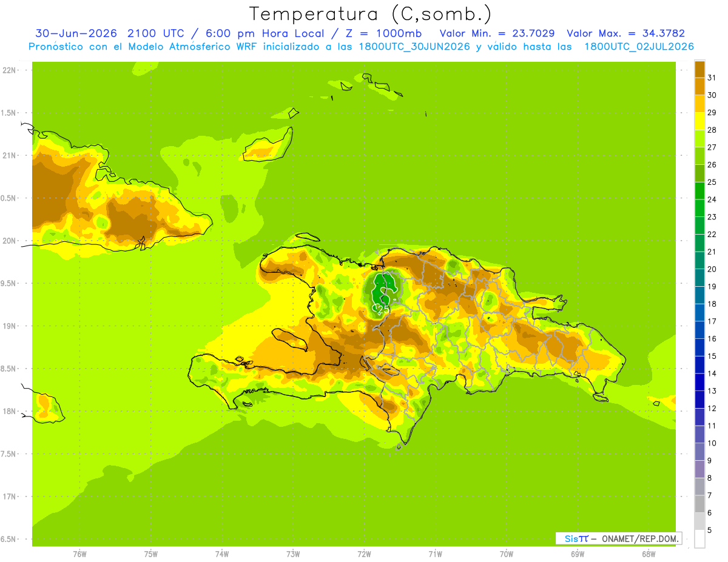This screenshot has width=728, height=562.
Task: Select the date text "30-Jun-2026"
Action: [x=76, y=33]
